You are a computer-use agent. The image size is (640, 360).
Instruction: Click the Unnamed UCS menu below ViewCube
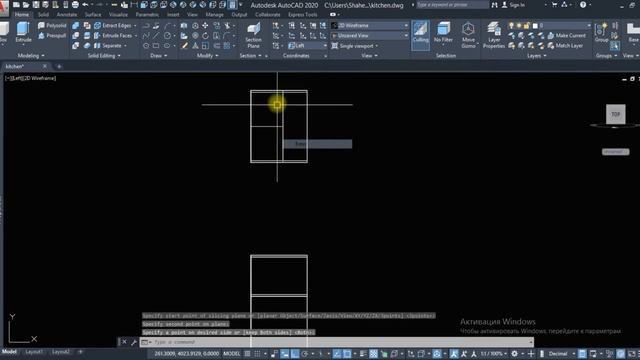point(616,152)
